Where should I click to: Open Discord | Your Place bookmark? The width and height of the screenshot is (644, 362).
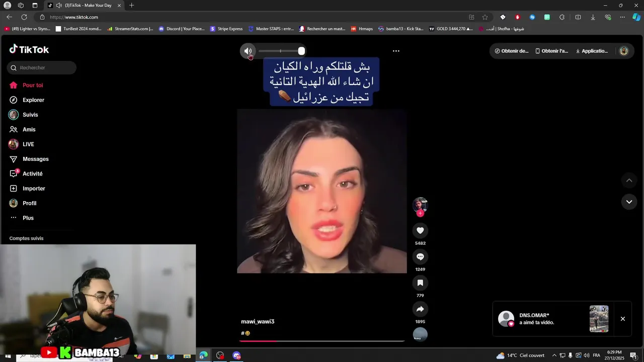coord(182,29)
